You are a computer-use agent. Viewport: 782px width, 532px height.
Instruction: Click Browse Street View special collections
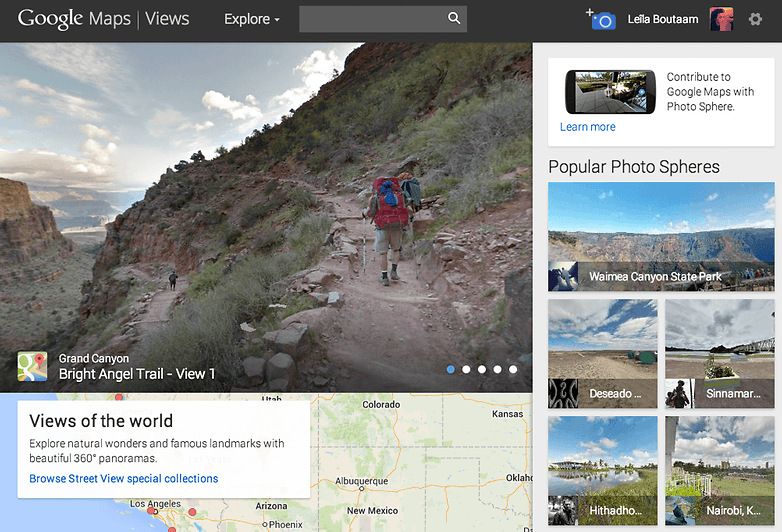[124, 479]
